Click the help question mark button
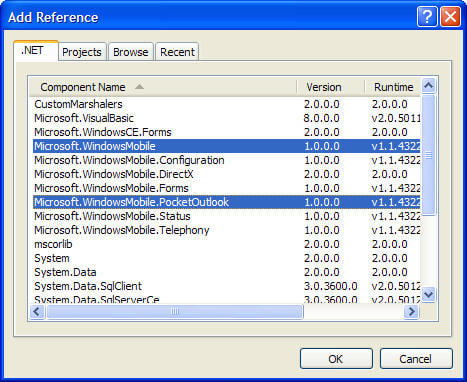Screen dimensions: 467x382 (x=427, y=17)
